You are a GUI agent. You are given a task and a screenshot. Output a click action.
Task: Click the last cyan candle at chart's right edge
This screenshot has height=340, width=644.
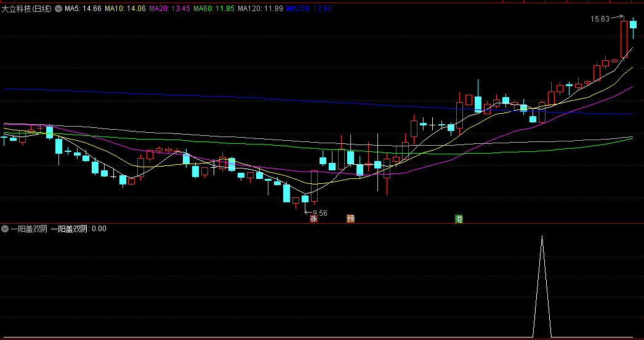pos(634,25)
